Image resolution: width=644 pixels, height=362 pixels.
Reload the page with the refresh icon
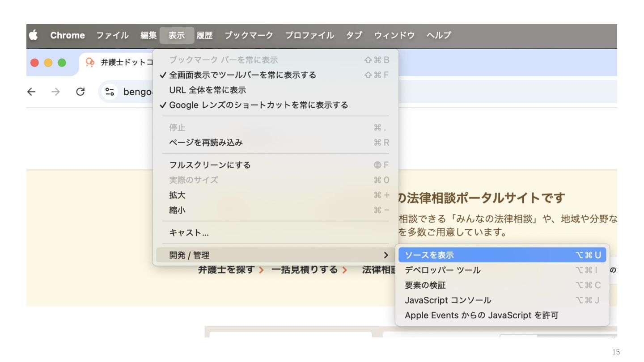[x=80, y=92]
